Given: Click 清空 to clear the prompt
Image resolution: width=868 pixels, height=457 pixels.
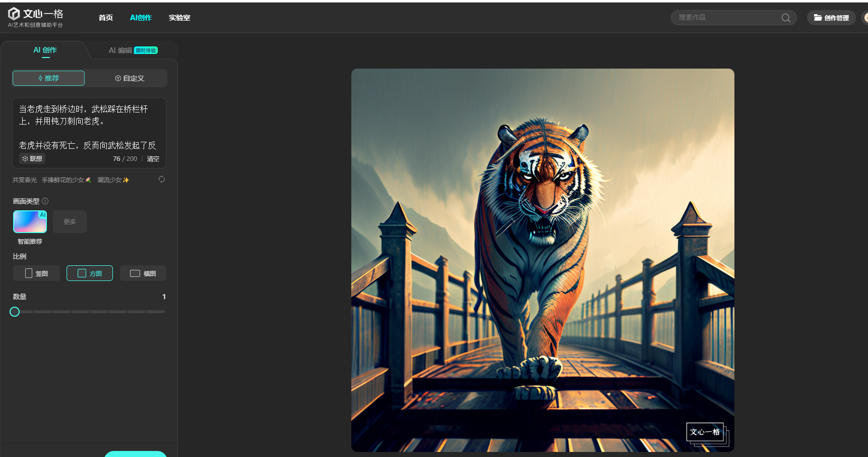Looking at the screenshot, I should [153, 159].
